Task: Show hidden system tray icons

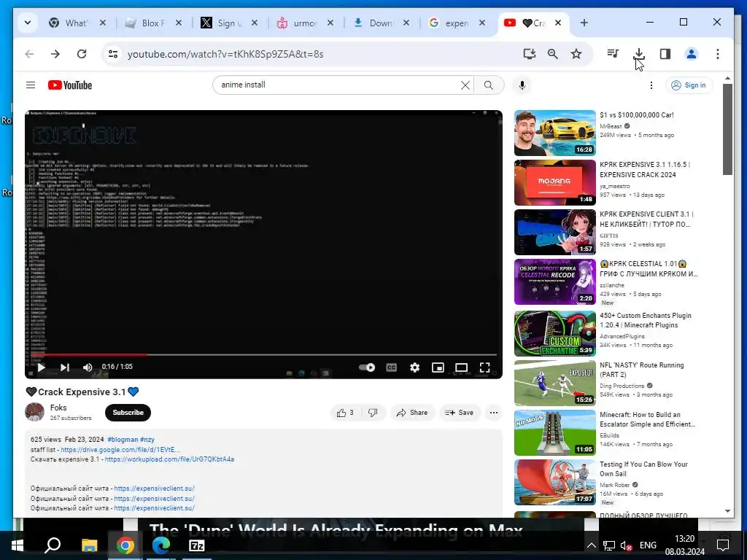Action: click(x=591, y=545)
